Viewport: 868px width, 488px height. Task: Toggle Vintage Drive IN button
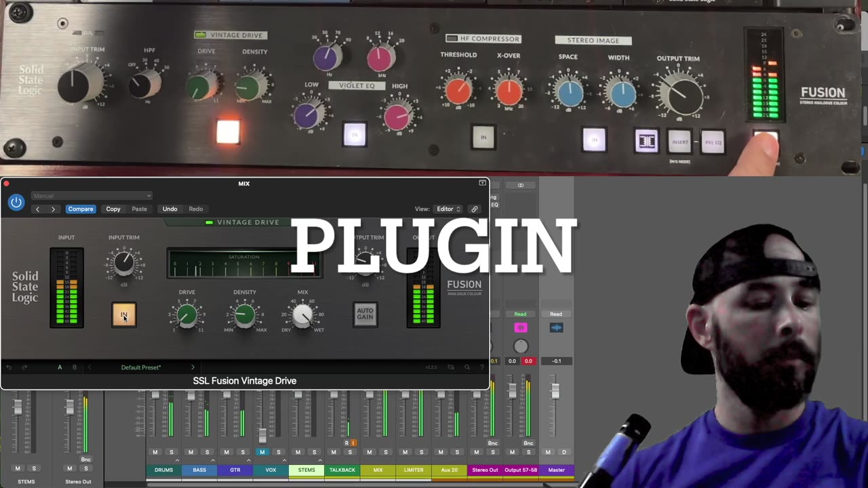pyautogui.click(x=124, y=314)
